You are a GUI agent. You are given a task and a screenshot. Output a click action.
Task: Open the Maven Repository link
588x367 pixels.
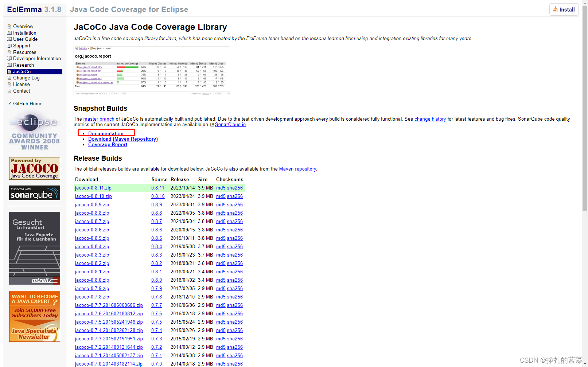pos(135,139)
